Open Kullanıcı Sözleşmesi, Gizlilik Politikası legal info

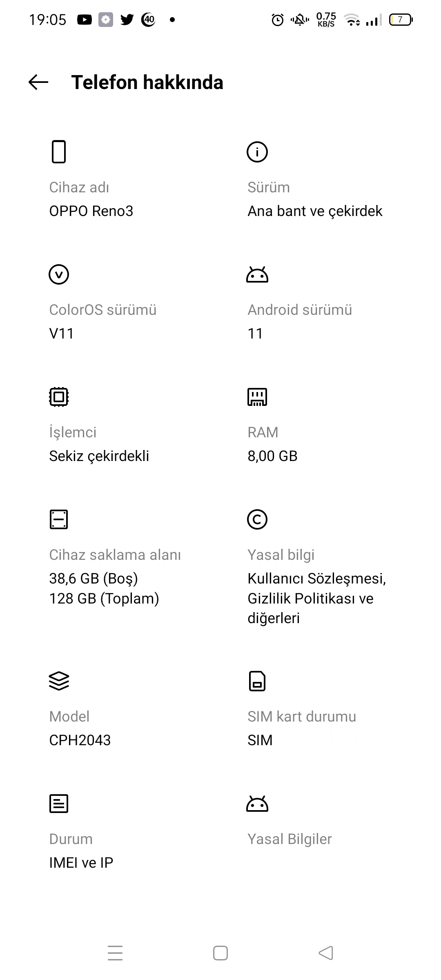click(317, 598)
